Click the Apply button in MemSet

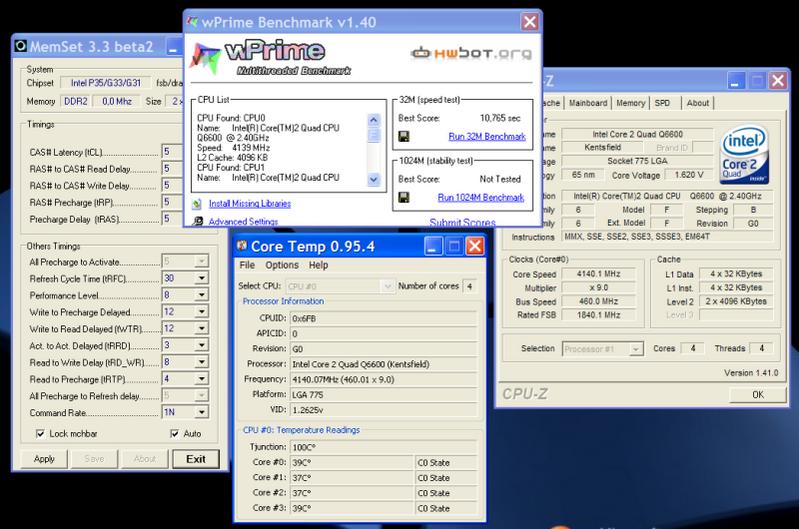pyautogui.click(x=44, y=459)
